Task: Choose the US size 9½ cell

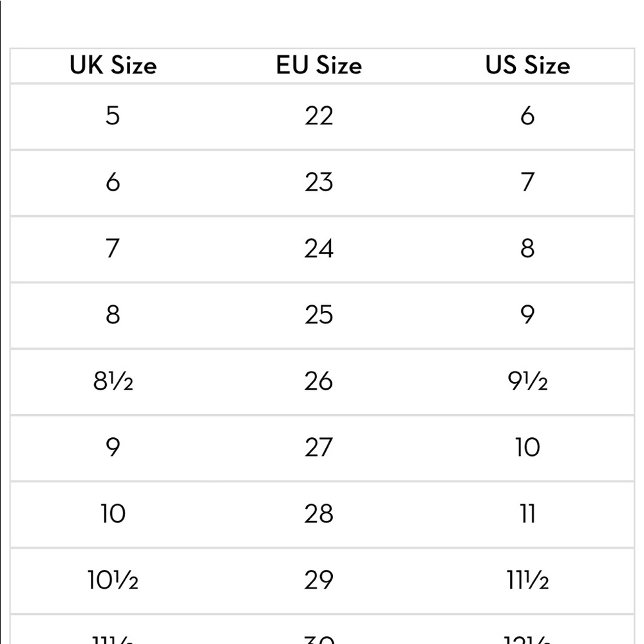Action: pyautogui.click(x=528, y=381)
